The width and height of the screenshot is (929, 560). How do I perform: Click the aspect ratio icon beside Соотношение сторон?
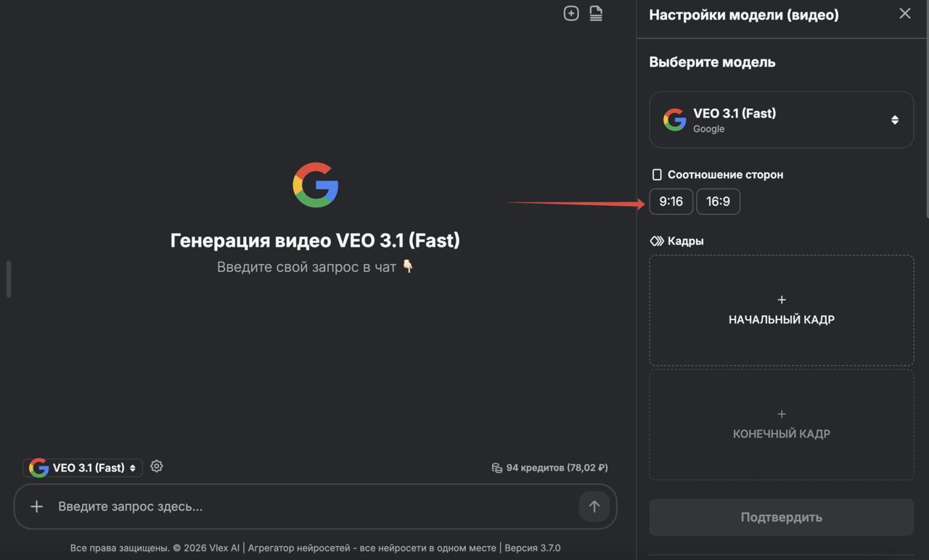pos(657,175)
